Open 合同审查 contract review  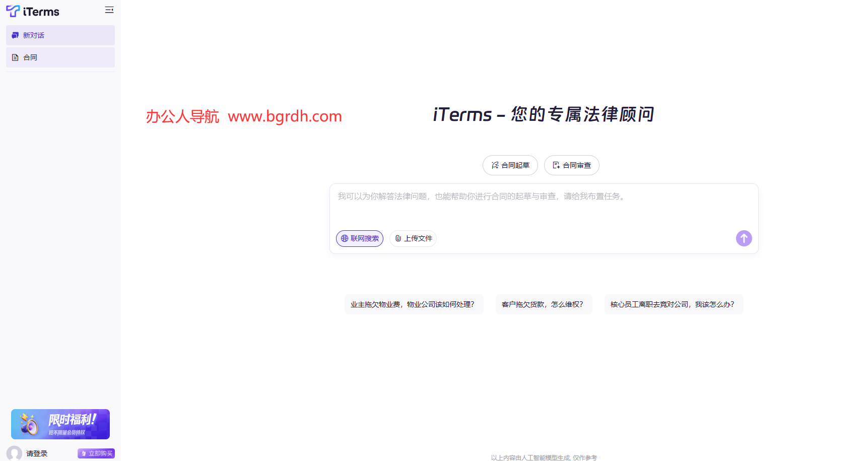tap(571, 165)
